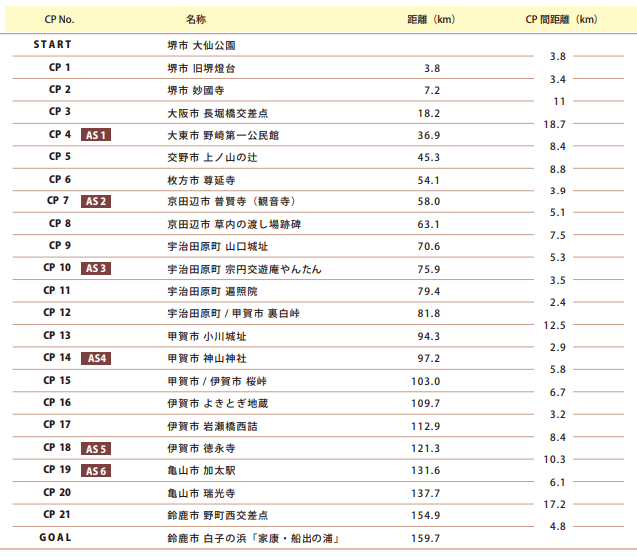Click the CP 間距離 (km) column header
Image resolution: width=637 pixels, height=557 pixels.
click(561, 20)
